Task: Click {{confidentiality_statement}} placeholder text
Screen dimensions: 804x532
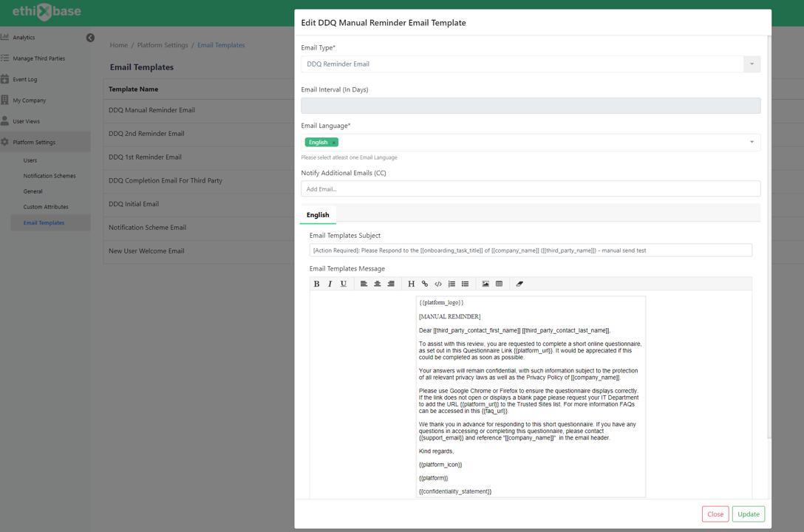Action: pos(455,491)
